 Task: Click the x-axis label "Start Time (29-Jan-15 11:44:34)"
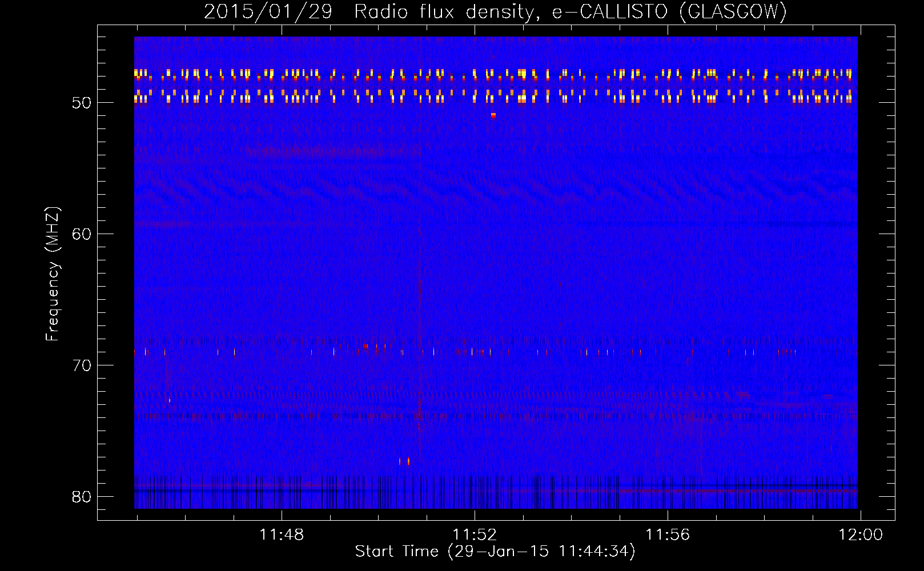495,552
